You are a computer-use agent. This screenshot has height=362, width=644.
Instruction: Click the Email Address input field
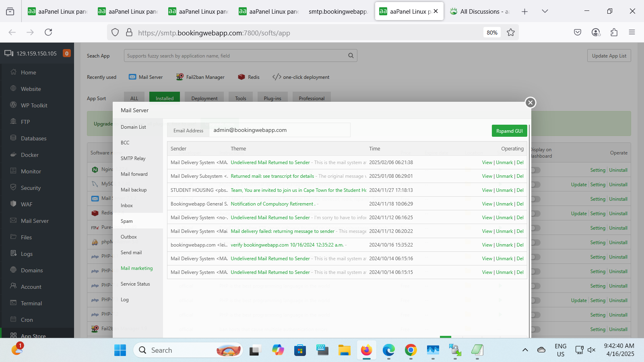point(279,130)
